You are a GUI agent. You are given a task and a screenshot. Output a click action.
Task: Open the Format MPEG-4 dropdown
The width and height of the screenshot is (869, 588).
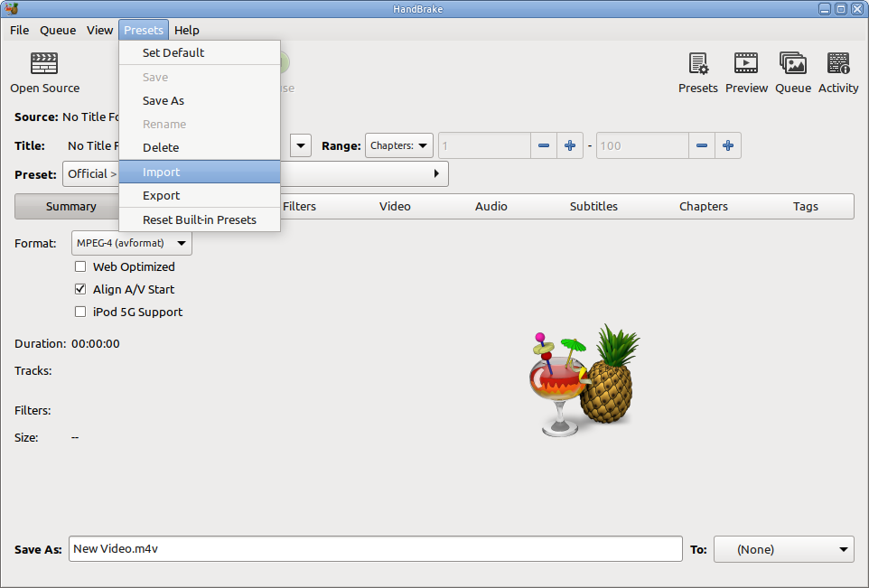[132, 243]
